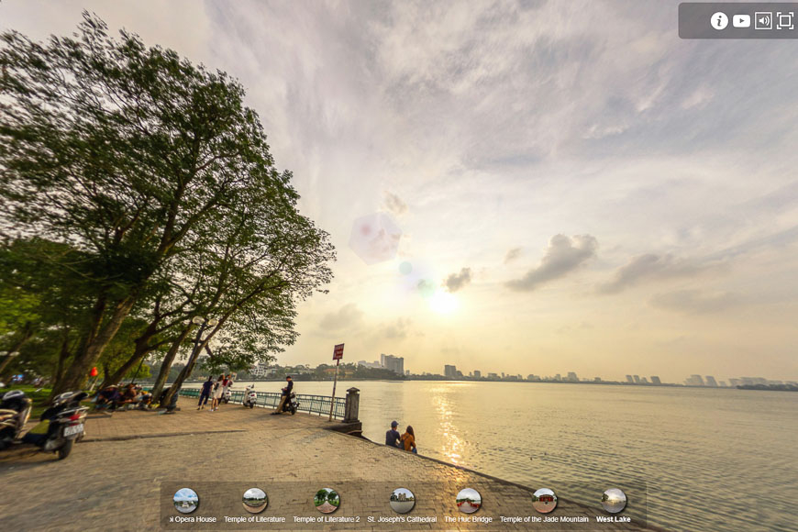Select the St. Joseph's Cathedral scene icon

[398, 501]
